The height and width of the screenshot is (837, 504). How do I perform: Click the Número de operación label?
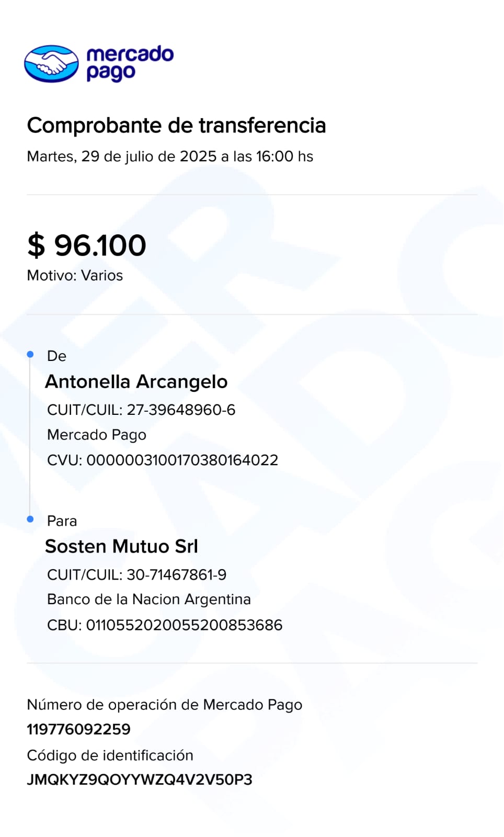(x=165, y=705)
